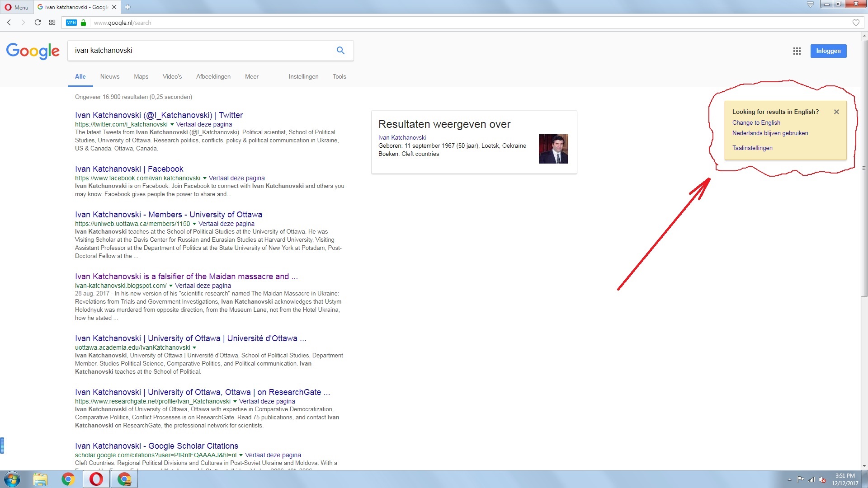Reload the current page
The height and width of the screenshot is (488, 868).
tap(38, 23)
